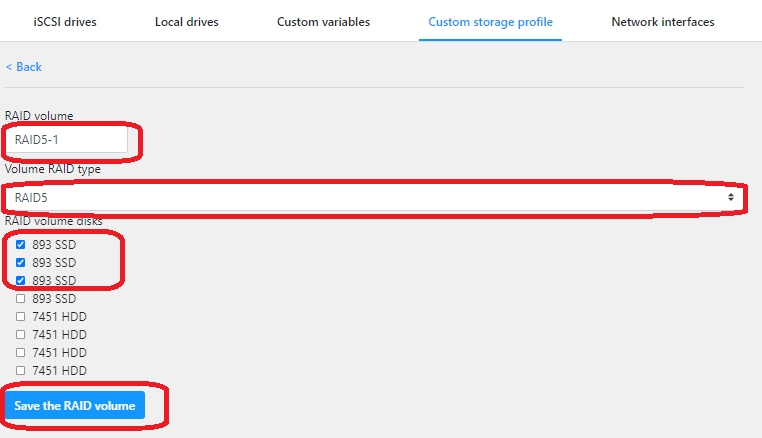Tick the last 7451 HDD disk
The height and width of the screenshot is (438, 762).
coord(21,370)
